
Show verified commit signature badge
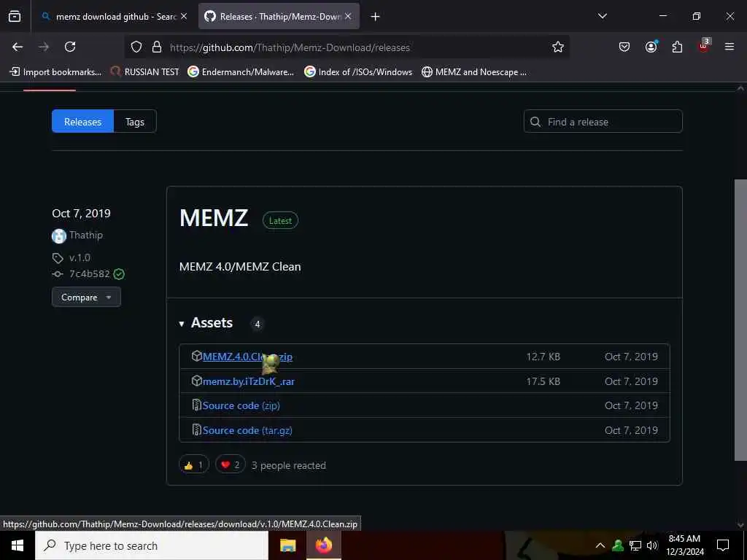119,274
